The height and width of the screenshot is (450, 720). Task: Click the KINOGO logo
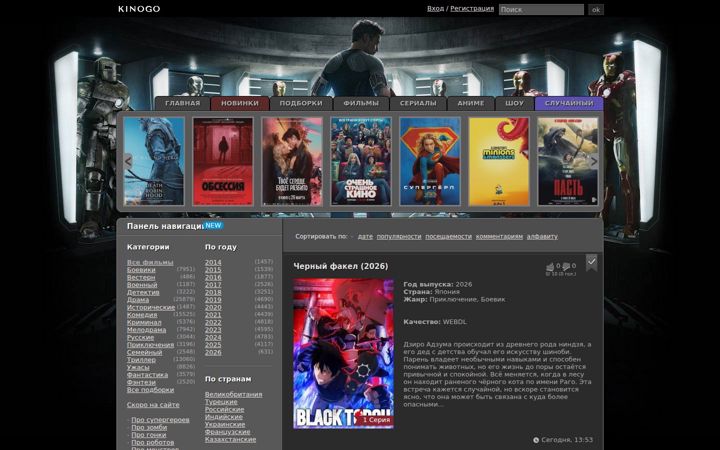click(x=139, y=9)
